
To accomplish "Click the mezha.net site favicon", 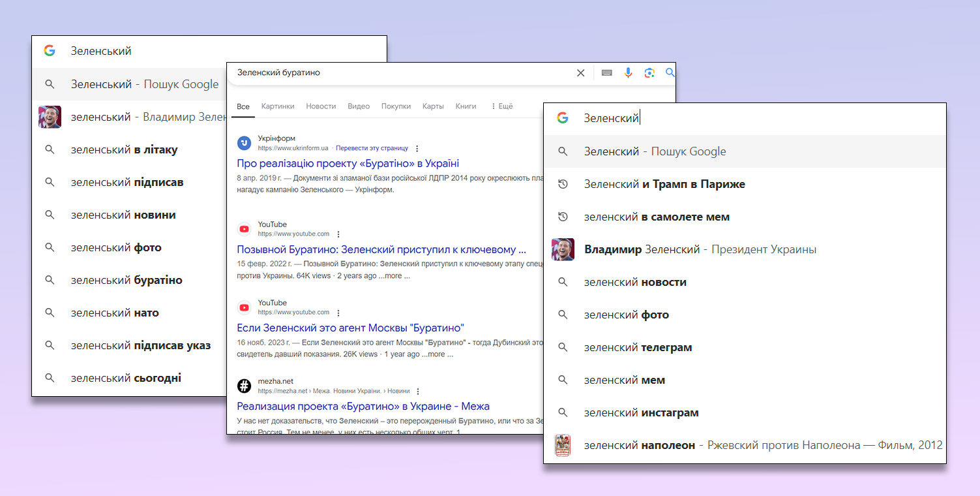I will 244,386.
